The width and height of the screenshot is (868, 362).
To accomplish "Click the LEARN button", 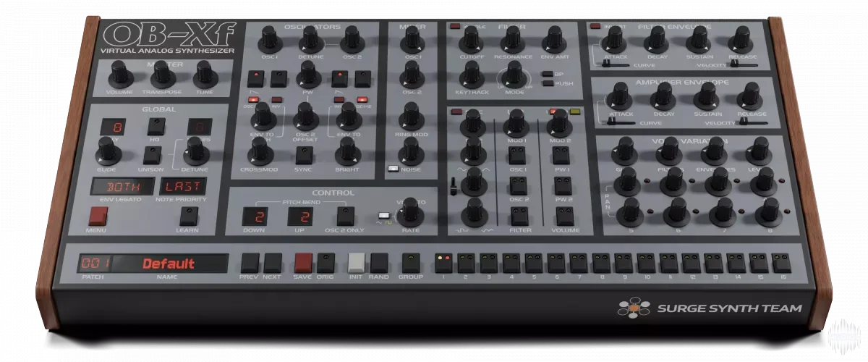I will coord(187,215).
